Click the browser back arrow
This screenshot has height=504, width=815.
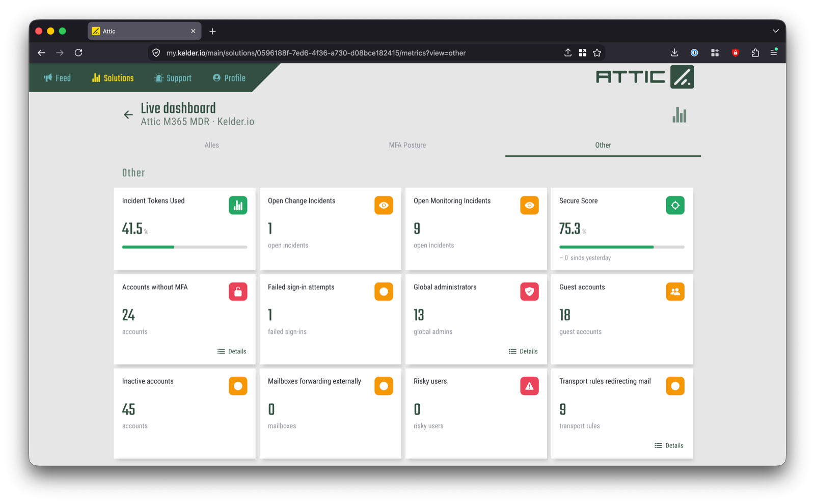pyautogui.click(x=41, y=52)
